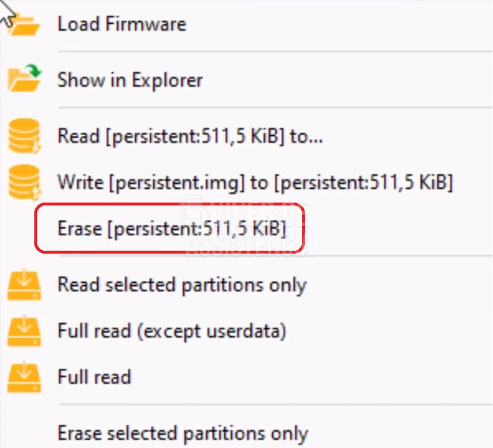
Task: Pick Read [persistent:511,5 KiB] to... entry
Action: (x=190, y=137)
